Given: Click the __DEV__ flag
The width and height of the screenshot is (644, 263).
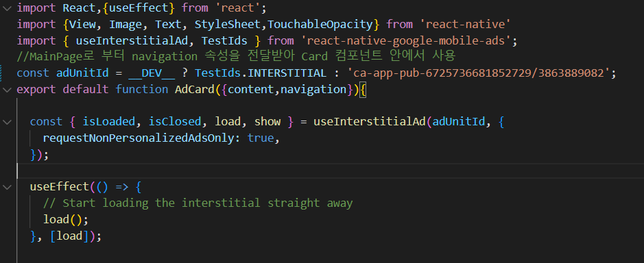Looking at the screenshot, I should tap(152, 73).
